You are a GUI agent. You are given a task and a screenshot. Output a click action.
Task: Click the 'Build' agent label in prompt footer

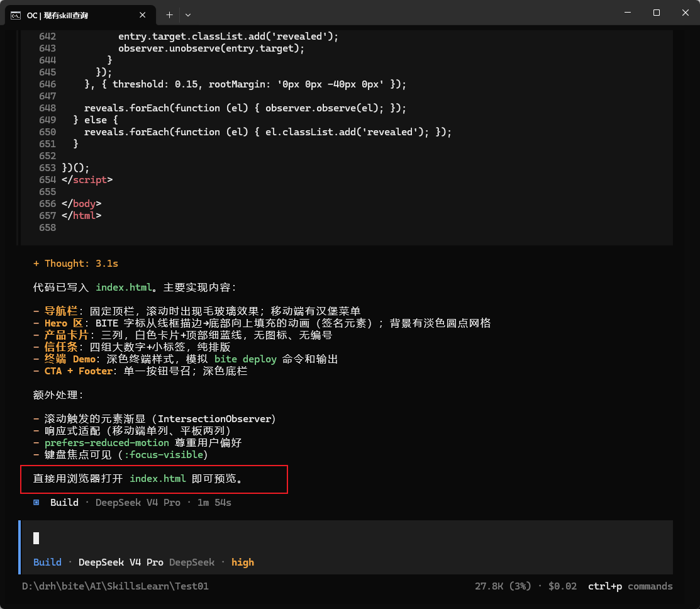[47, 562]
